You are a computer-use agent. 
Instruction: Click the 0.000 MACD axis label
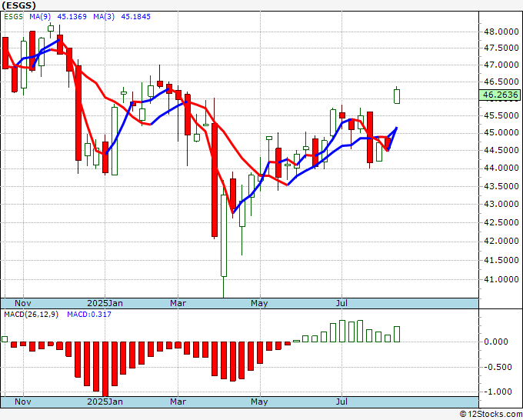tap(497, 342)
